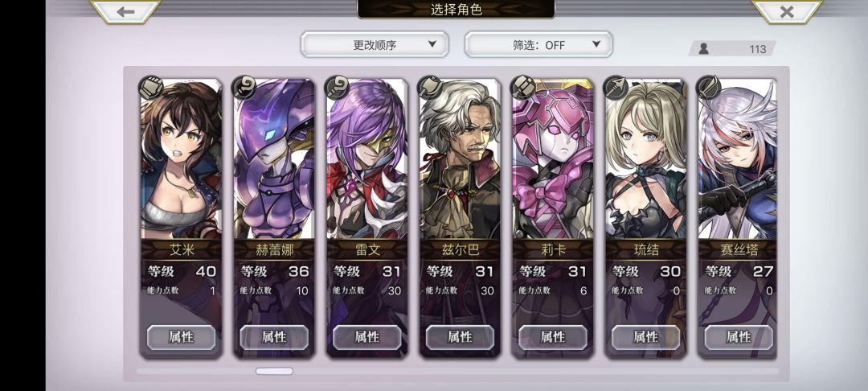This screenshot has width=868, height=391.
Task: Click the hat class icon on 兹尔巴's card
Action: [429, 88]
